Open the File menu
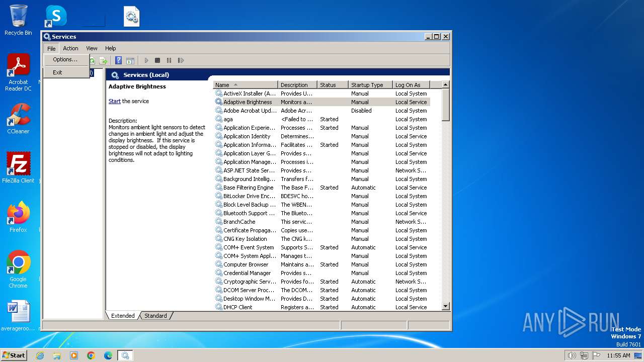Image resolution: width=644 pixels, height=362 pixels. (x=51, y=48)
